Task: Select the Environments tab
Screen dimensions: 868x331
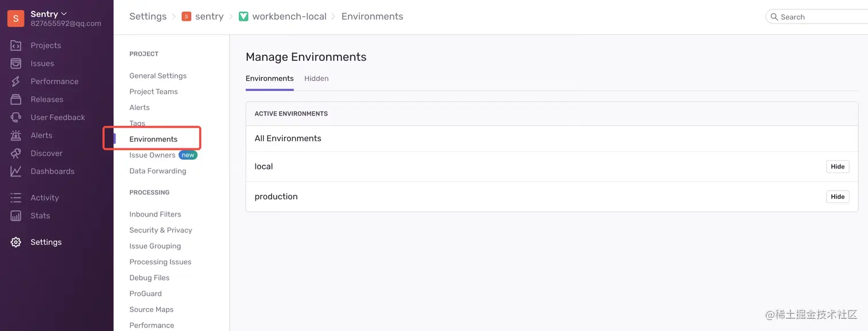Action: coord(269,79)
